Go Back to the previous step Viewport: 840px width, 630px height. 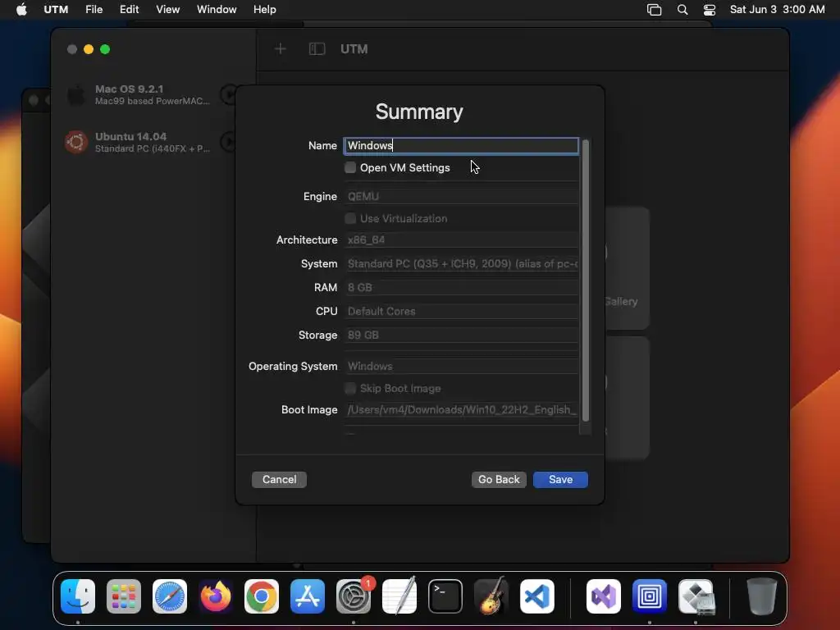[499, 479]
